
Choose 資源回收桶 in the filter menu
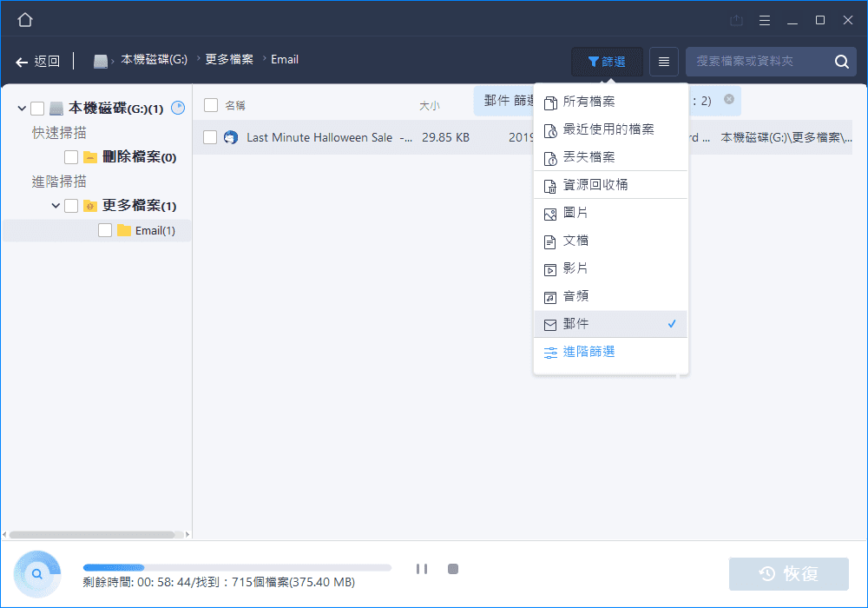coord(595,185)
